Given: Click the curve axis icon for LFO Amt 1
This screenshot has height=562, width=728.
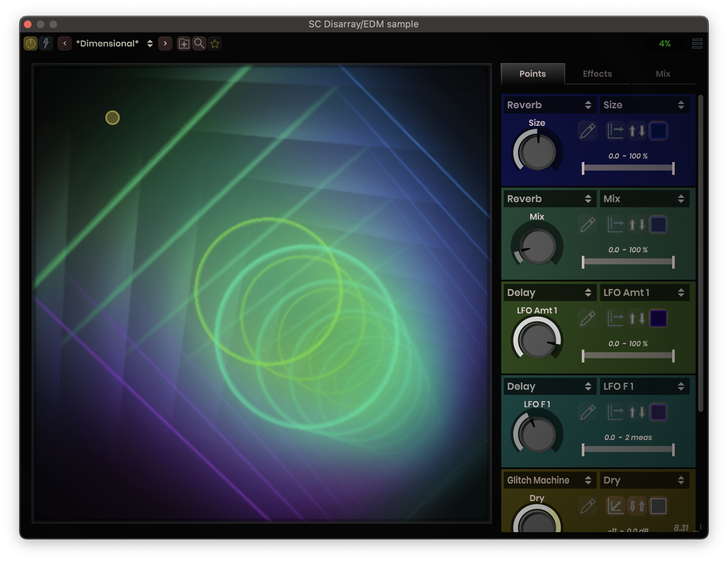Looking at the screenshot, I should tap(615, 319).
